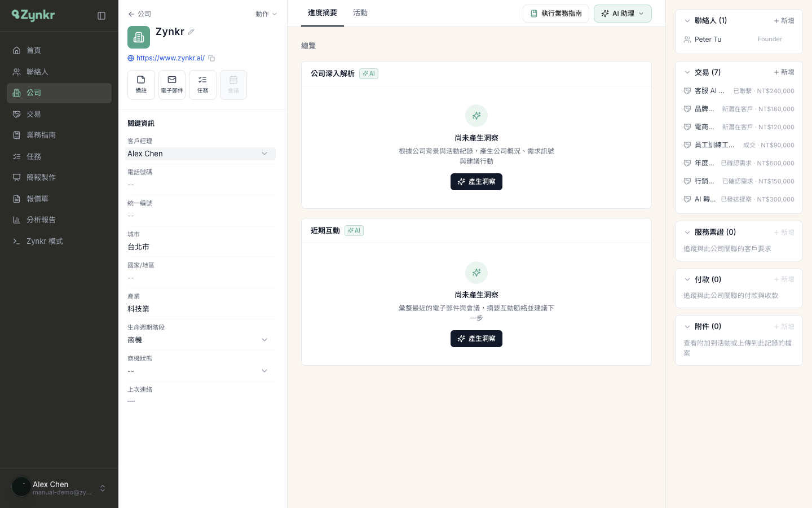The width and height of the screenshot is (812, 508).
Task: Open 首頁 in the sidebar
Action: click(x=59, y=50)
